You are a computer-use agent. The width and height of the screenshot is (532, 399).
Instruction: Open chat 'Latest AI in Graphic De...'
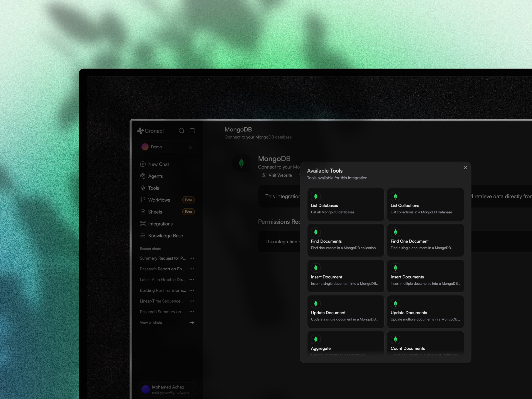pos(162,280)
